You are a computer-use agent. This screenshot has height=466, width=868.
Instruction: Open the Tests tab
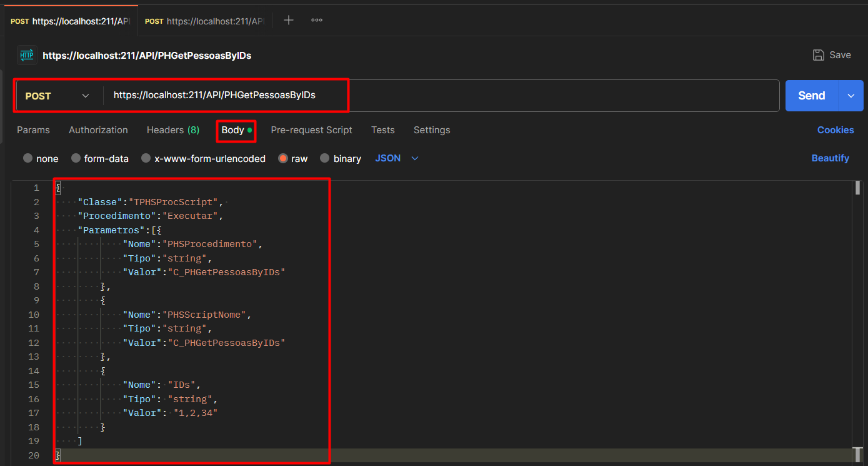pyautogui.click(x=382, y=130)
